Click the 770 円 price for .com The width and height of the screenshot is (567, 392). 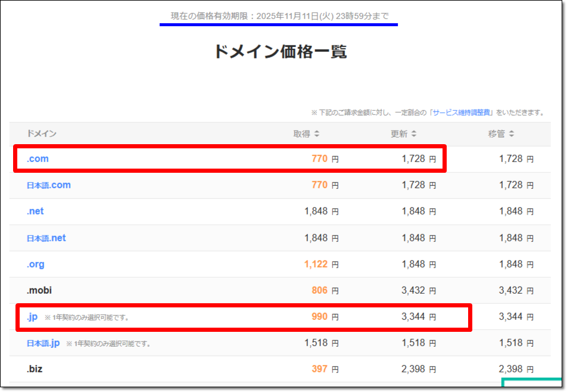pos(325,159)
